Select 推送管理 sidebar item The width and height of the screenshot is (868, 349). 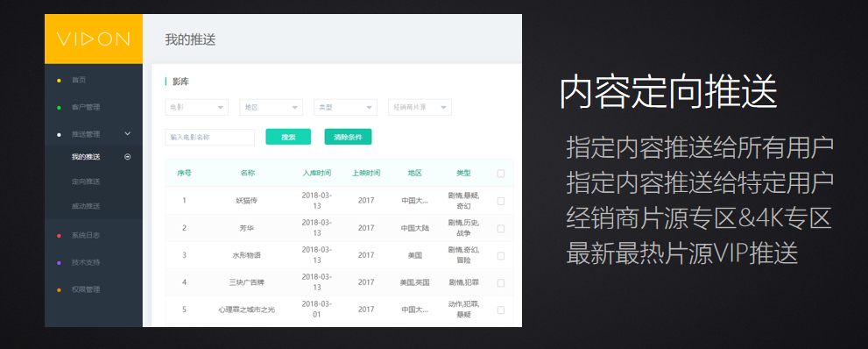(x=86, y=134)
